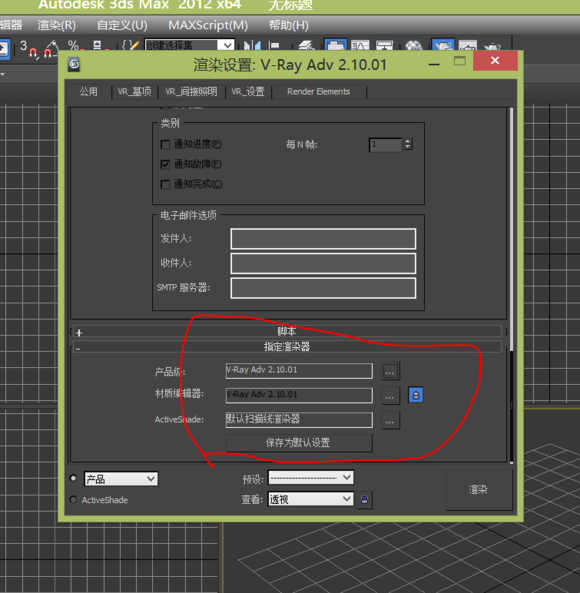Click the render dialog title bar app icon
This screenshot has height=593, width=580.
tap(74, 64)
